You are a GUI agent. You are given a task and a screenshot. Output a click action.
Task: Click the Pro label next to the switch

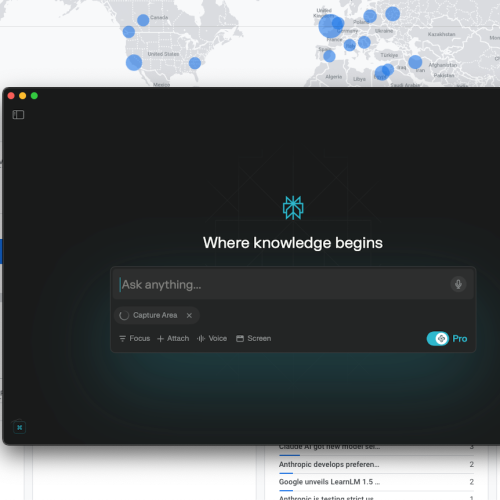click(x=460, y=339)
